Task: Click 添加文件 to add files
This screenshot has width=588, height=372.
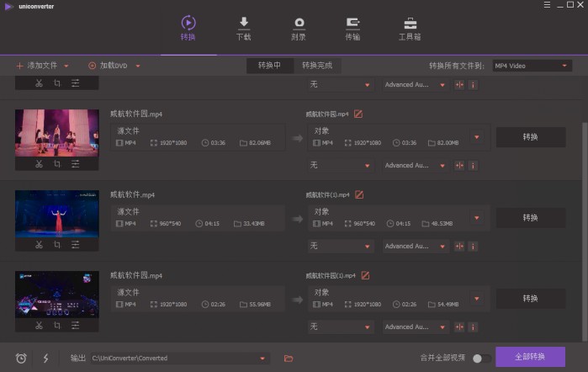Action: point(41,66)
